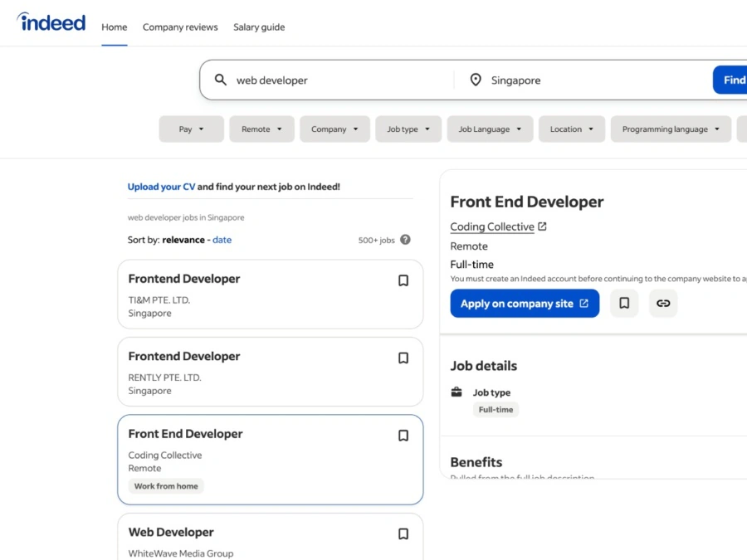747x560 pixels.
Task: Save the Frontend Developer at TI&M listing
Action: 404,280
